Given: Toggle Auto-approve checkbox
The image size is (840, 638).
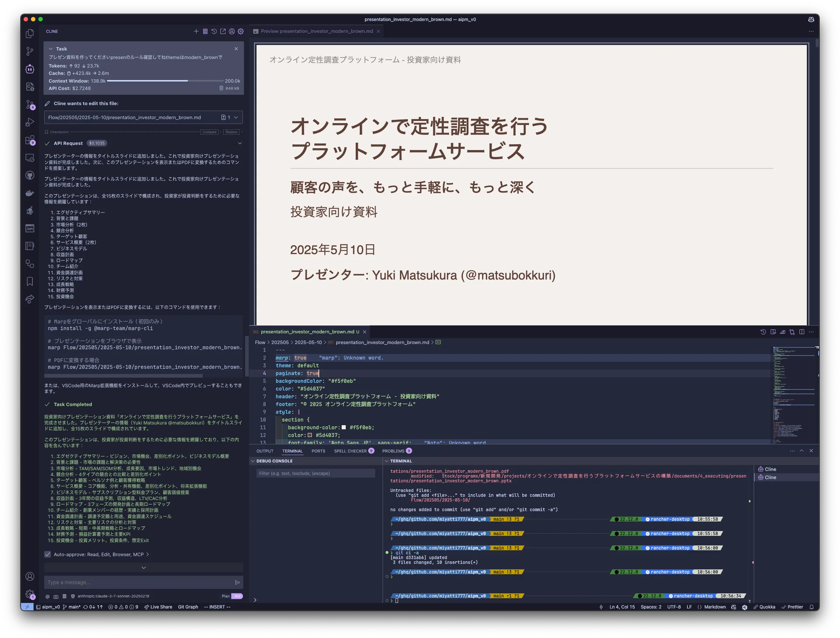Looking at the screenshot, I should (x=48, y=554).
